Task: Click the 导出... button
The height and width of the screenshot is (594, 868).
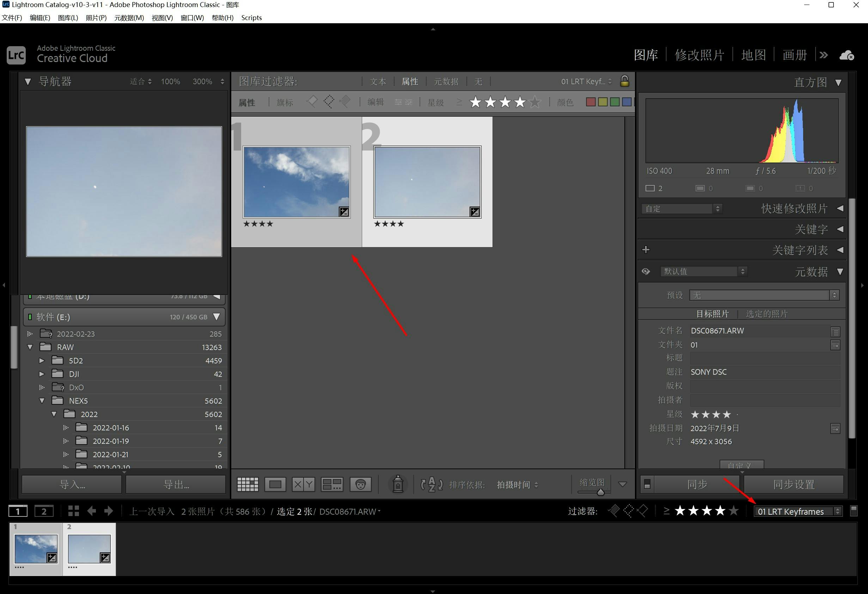Action: pos(176,484)
